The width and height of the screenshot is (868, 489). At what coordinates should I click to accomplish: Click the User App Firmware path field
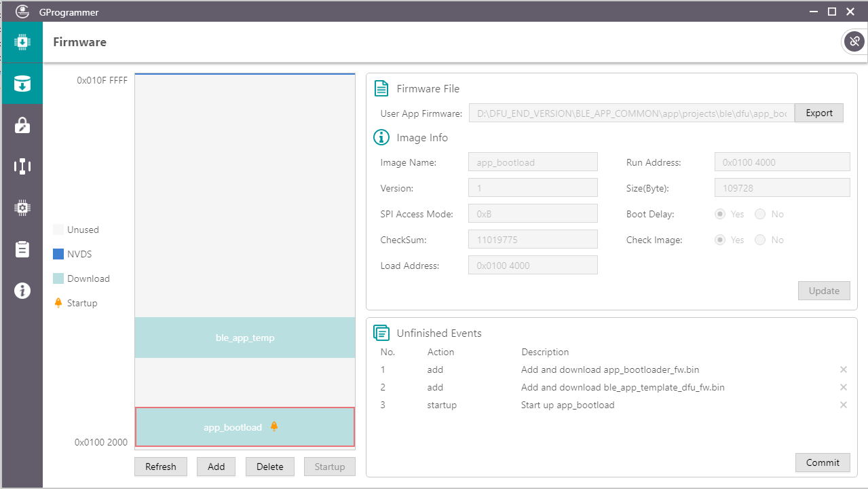point(631,113)
